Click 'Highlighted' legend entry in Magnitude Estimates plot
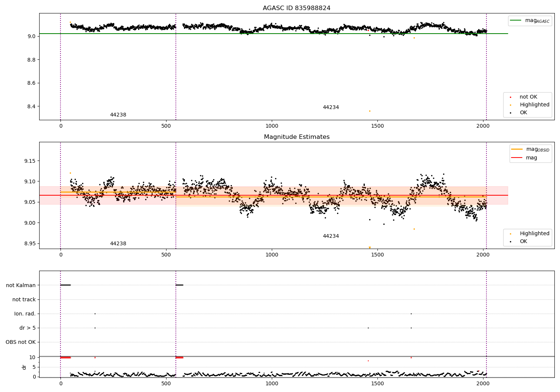Screen dimensions: 560x392 pyautogui.click(x=529, y=233)
